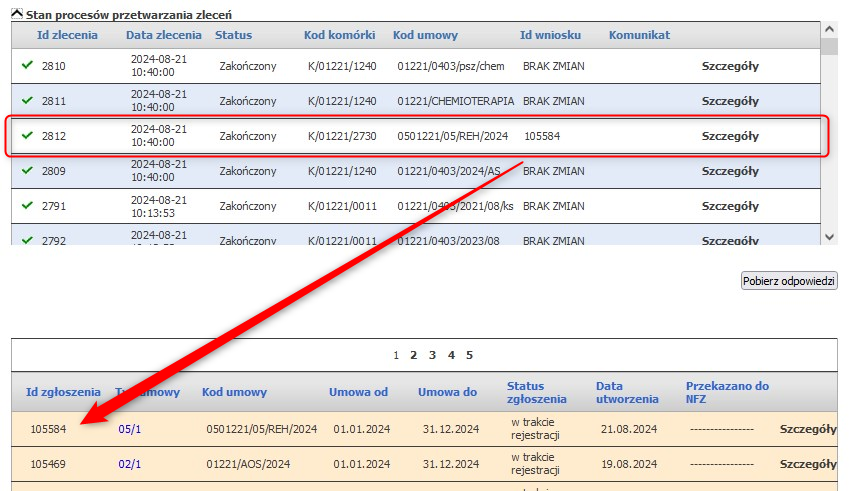This screenshot has width=851, height=491.
Task: Sort by Data zlecenia column header
Action: click(162, 35)
